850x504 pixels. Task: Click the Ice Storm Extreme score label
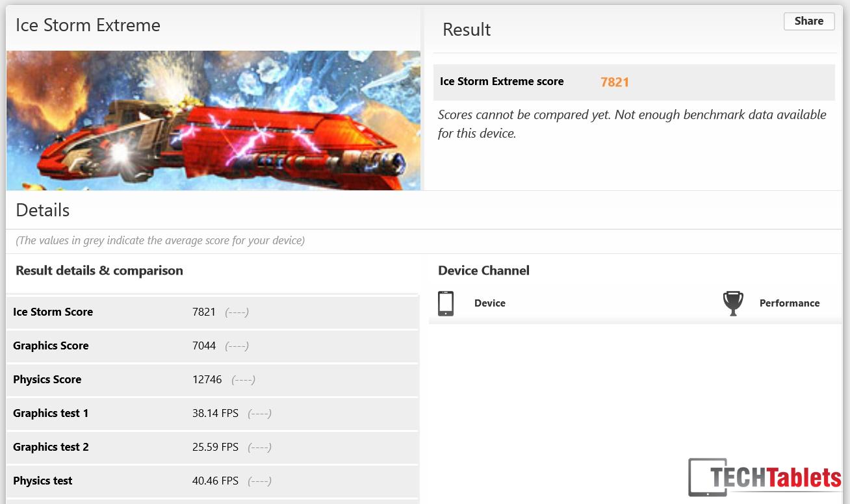click(x=502, y=81)
